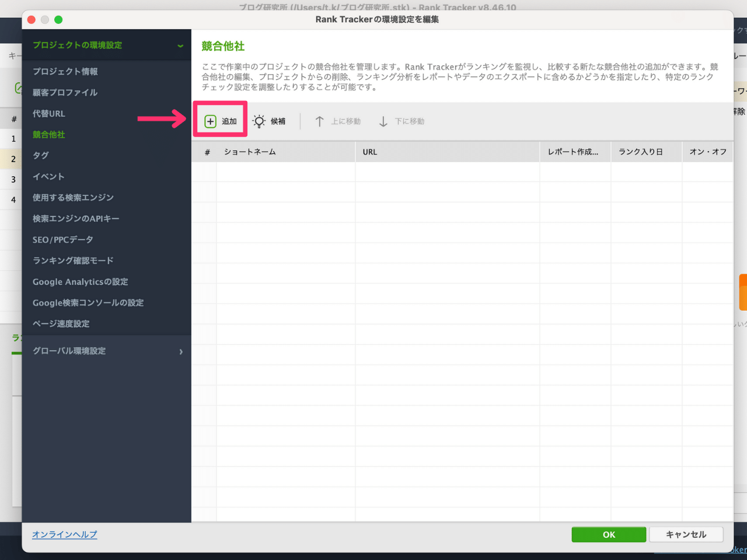Open Google Analyticsの設定
Viewport: 747px width, 560px height.
click(81, 281)
